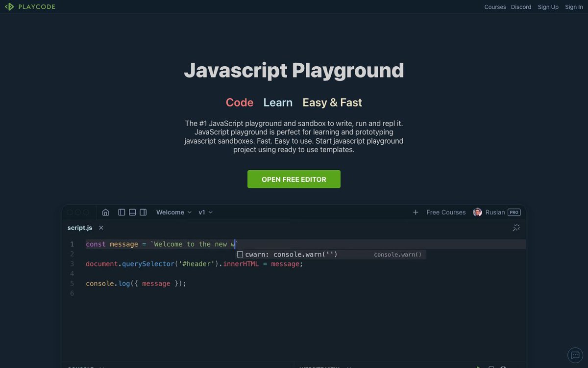The width and height of the screenshot is (588, 368).
Task: Click the plus icon to create new project
Action: [x=416, y=212]
